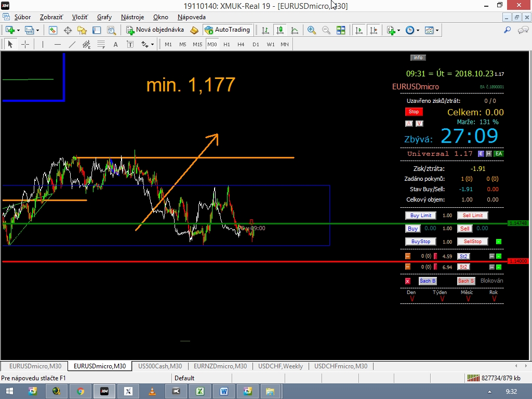Click the 1.14000 red price level marker
Image resolution: width=532 pixels, height=399 pixels.
click(518, 261)
